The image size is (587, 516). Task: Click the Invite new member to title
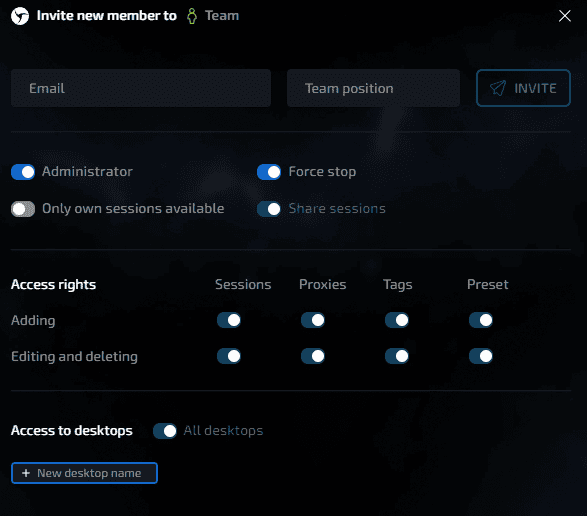click(107, 16)
